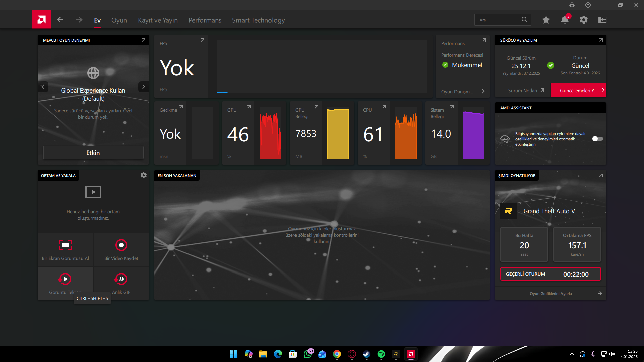Show previous game experience profile
The height and width of the screenshot is (362, 644).
point(43,87)
